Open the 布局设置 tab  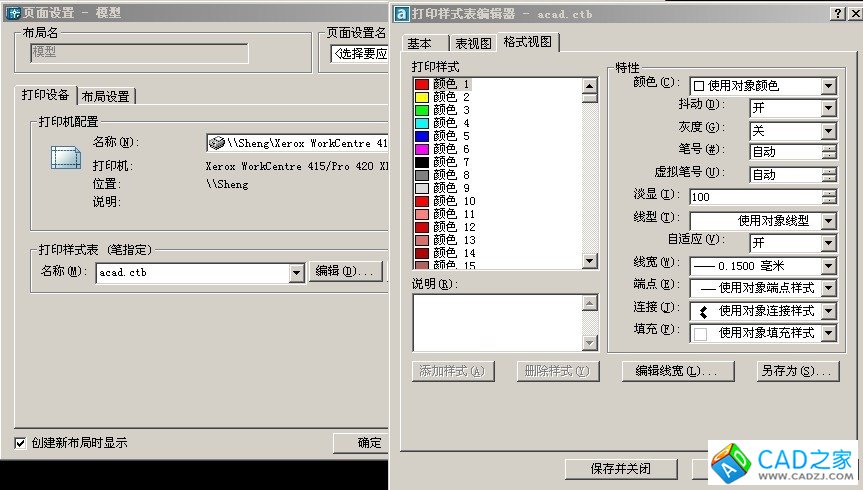tap(106, 96)
